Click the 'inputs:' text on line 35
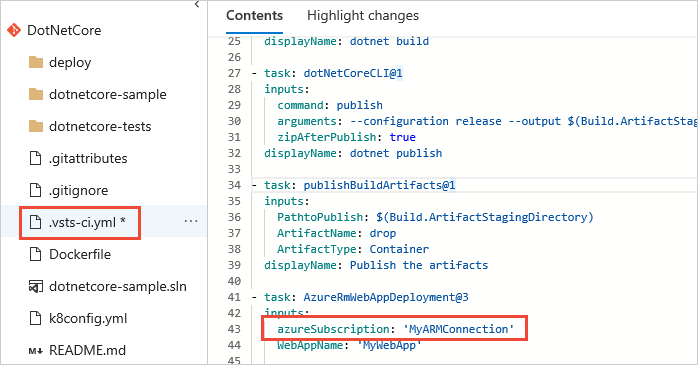This screenshot has height=365, width=698. coord(287,201)
